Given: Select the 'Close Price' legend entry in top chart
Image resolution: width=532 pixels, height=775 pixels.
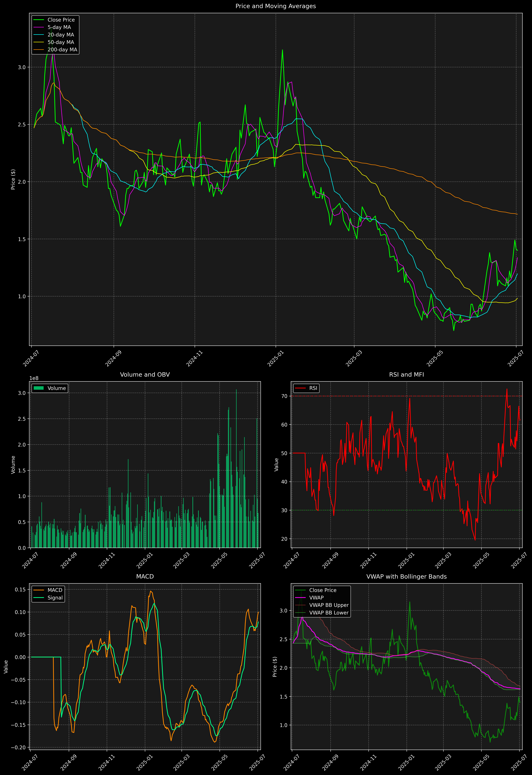Looking at the screenshot, I should 61,20.
